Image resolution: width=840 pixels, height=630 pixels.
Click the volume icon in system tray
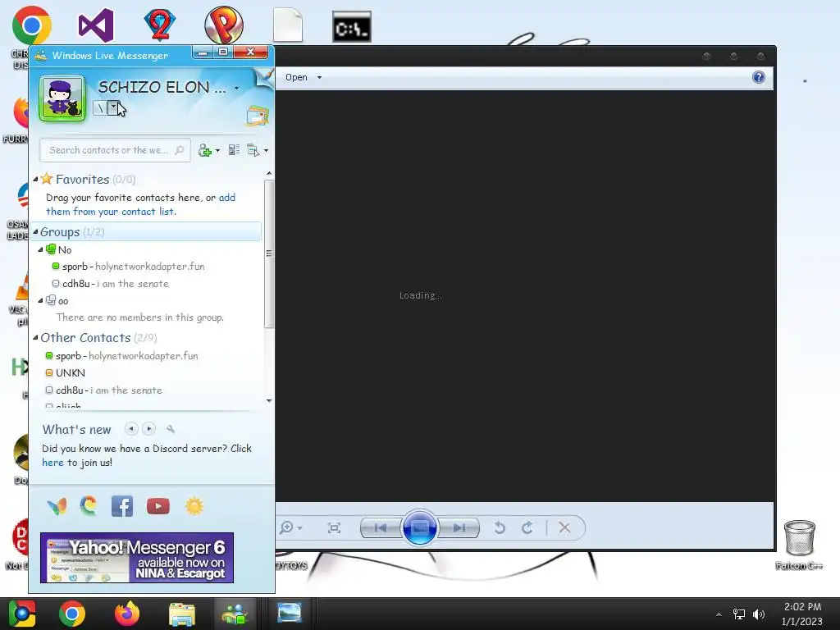(759, 614)
